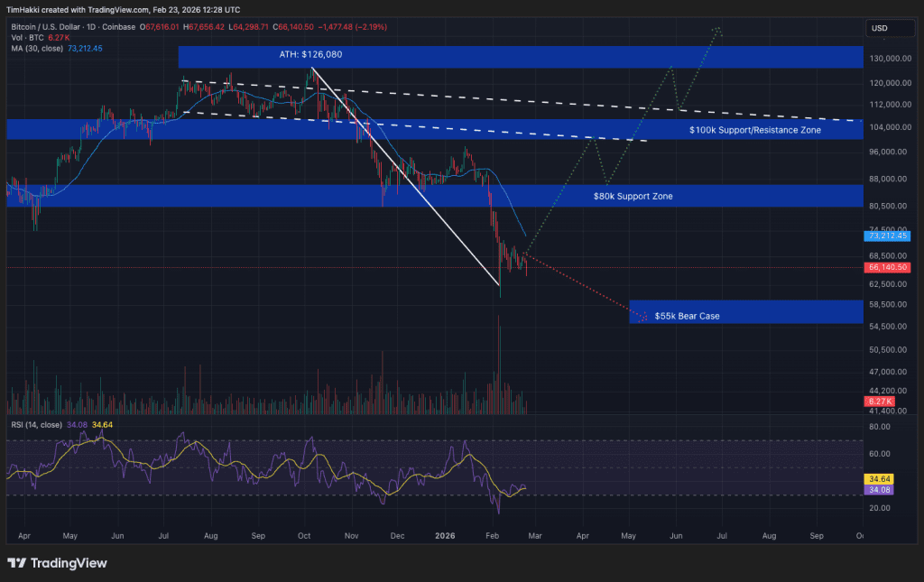Click the $55k Bear Case label

(x=687, y=316)
